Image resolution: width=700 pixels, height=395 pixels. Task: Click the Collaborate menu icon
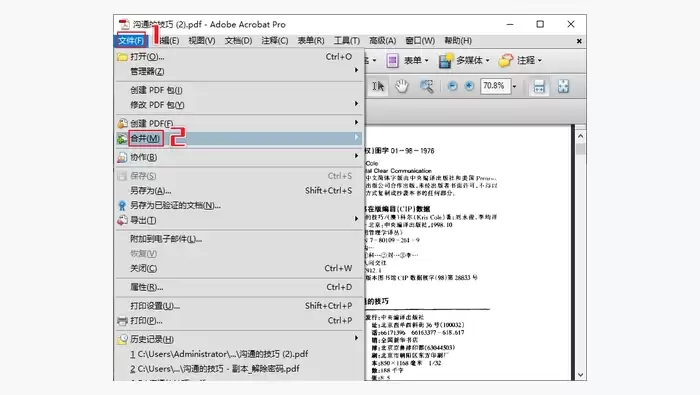[x=122, y=157]
